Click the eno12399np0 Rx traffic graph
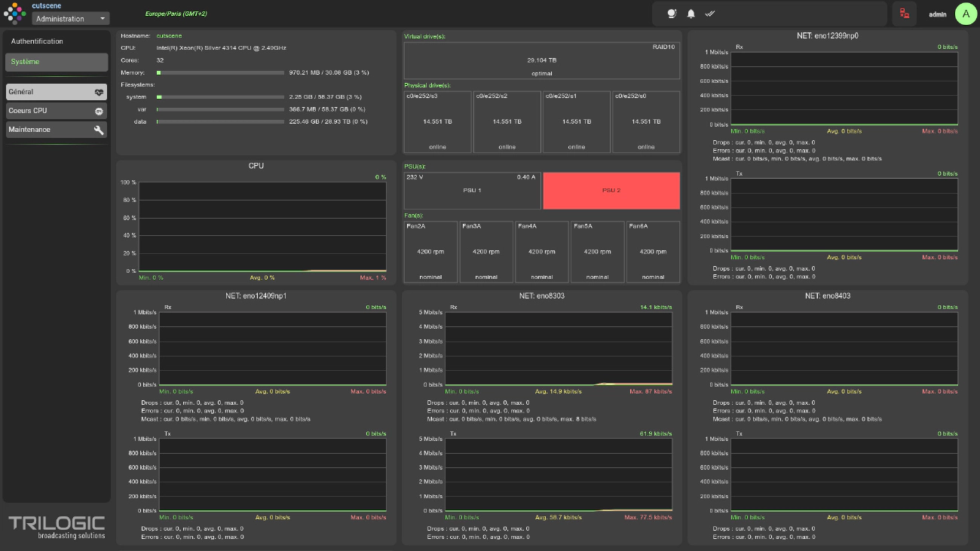The height and width of the screenshot is (551, 980). [844, 88]
